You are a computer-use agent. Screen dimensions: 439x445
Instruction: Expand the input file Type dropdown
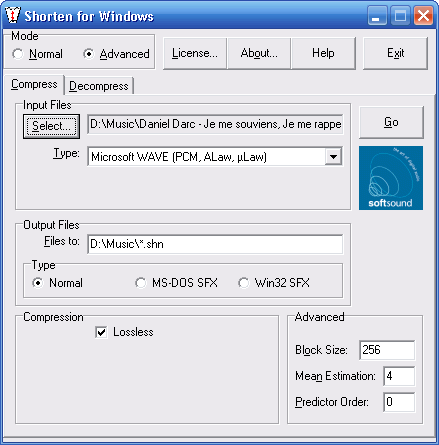333,156
